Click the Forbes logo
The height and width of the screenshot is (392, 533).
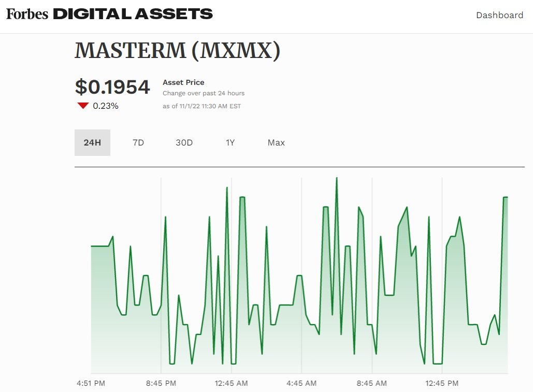coord(27,14)
